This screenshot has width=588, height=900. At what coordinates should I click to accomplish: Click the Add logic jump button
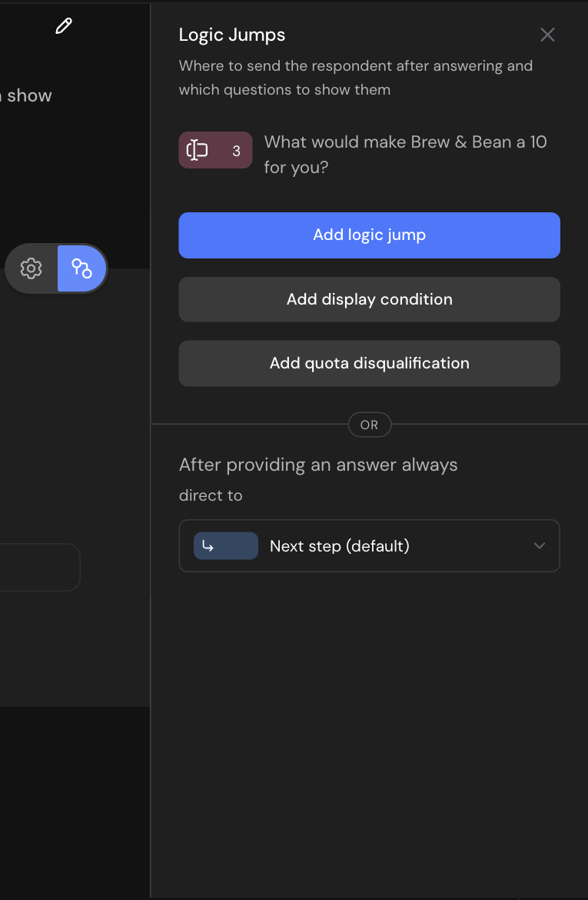click(x=370, y=235)
